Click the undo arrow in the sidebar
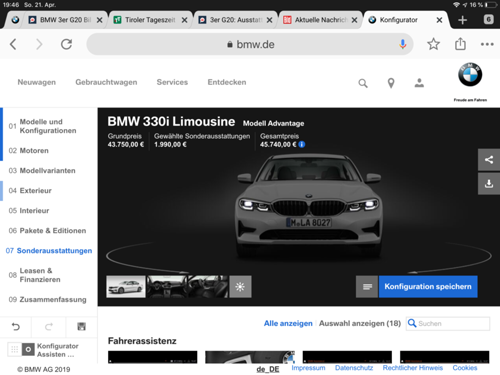This screenshot has height=375, width=500. pos(16,327)
